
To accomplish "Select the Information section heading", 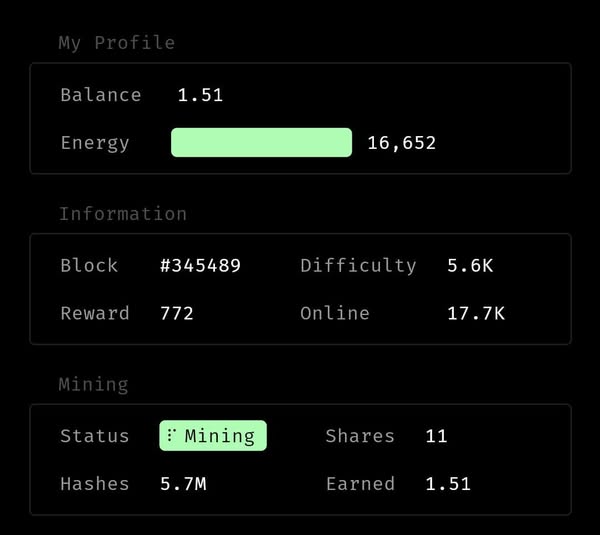I will (122, 214).
